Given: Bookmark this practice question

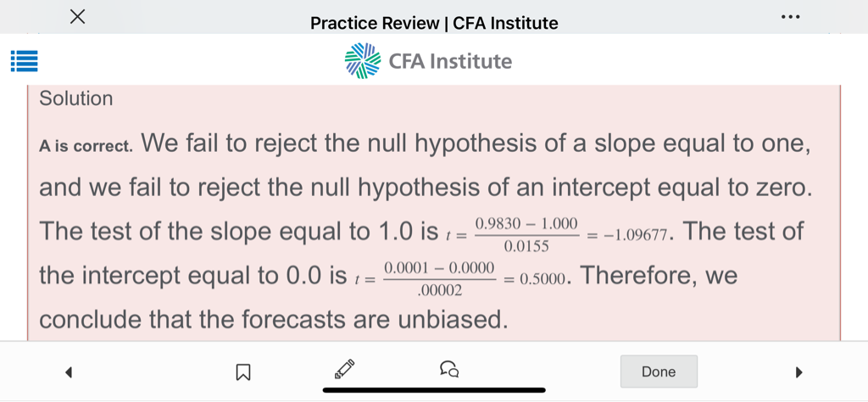Looking at the screenshot, I should (242, 371).
